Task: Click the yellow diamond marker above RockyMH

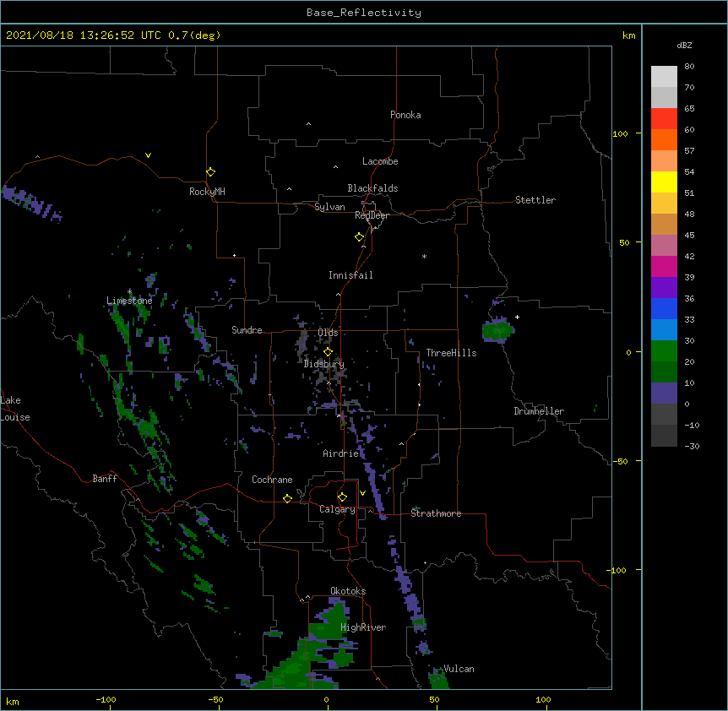Action: (210, 172)
